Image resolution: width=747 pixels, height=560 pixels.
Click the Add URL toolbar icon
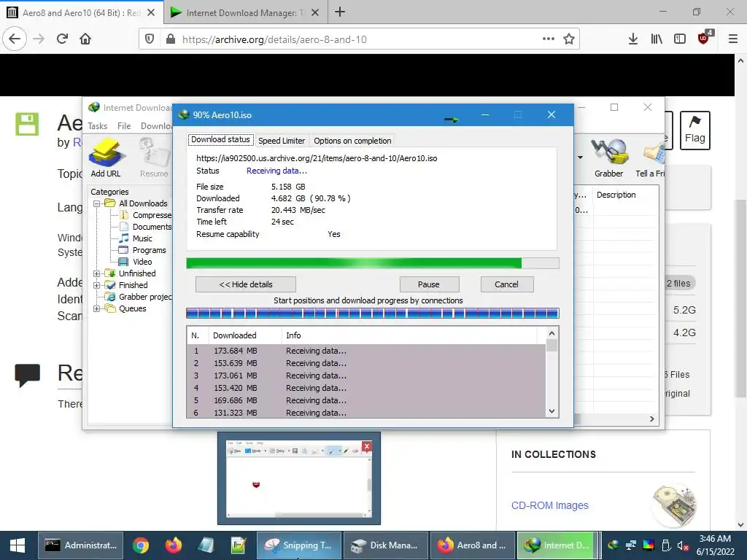(x=106, y=158)
